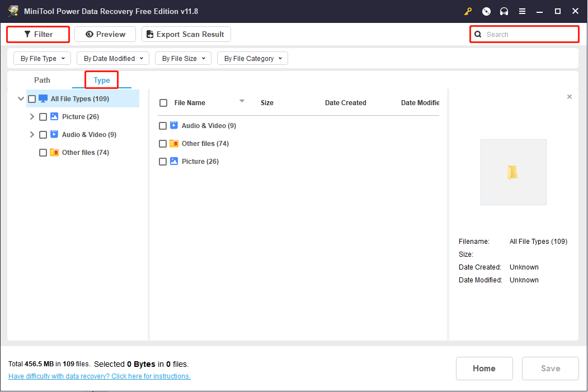The image size is (588, 392).
Task: Click the Filter button
Action: (38, 34)
